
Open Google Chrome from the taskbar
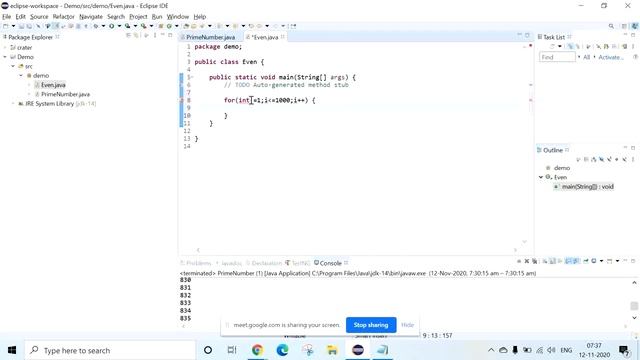coord(258,350)
